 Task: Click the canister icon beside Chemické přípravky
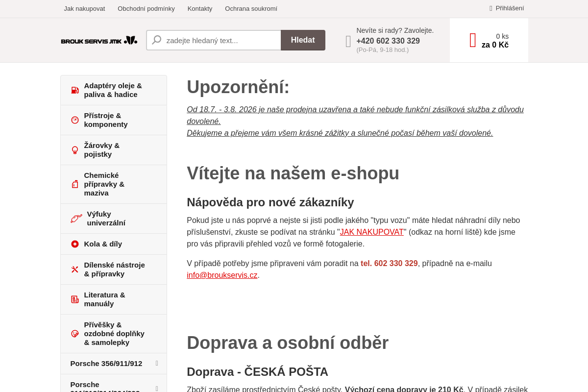click(x=75, y=184)
